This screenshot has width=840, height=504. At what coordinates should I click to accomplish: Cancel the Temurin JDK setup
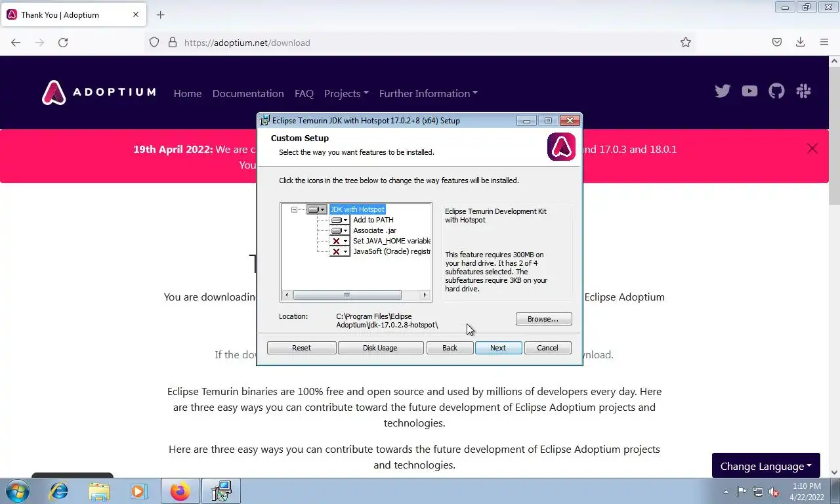547,348
